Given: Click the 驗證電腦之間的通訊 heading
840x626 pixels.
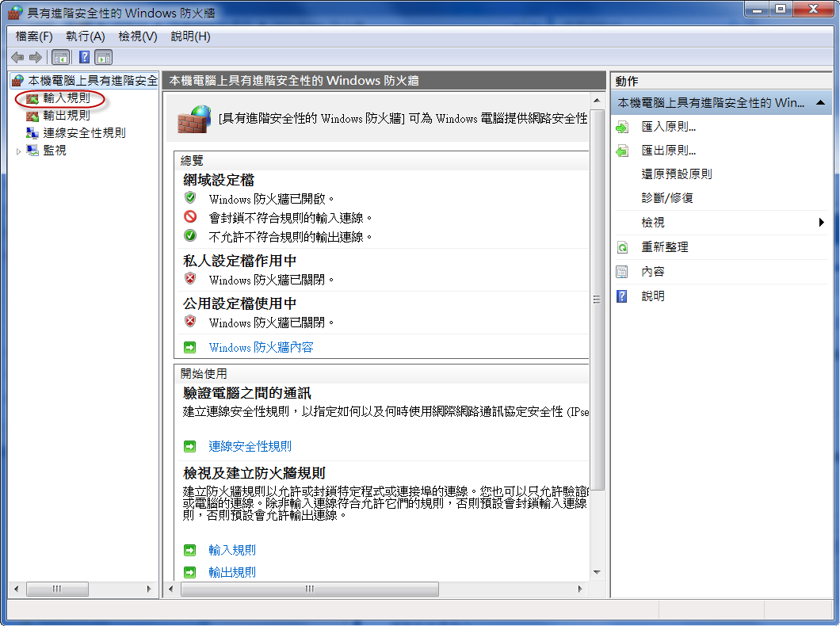Looking at the screenshot, I should point(247,393).
